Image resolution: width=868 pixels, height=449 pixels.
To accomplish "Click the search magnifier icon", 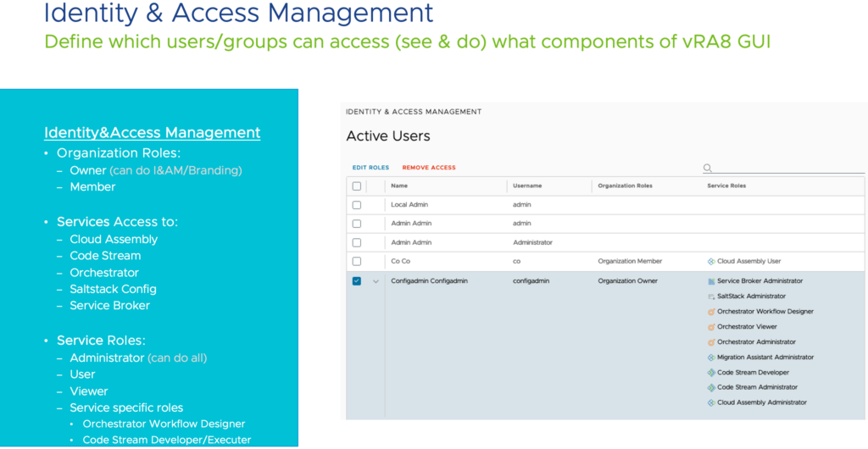I will point(707,168).
